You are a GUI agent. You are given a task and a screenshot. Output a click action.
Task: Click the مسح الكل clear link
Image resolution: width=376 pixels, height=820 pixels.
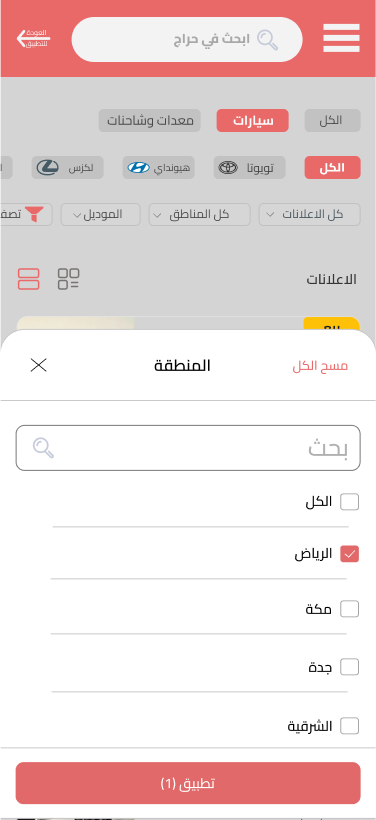[x=320, y=366]
